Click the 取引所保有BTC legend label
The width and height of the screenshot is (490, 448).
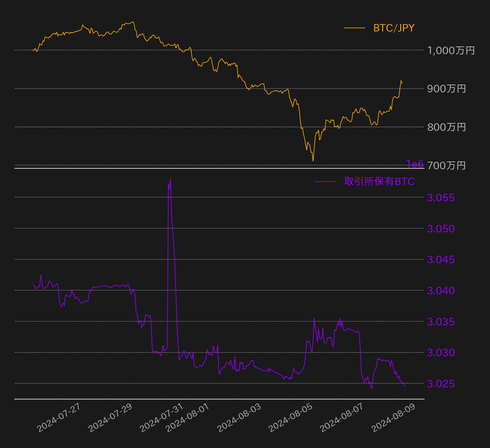pos(379,181)
